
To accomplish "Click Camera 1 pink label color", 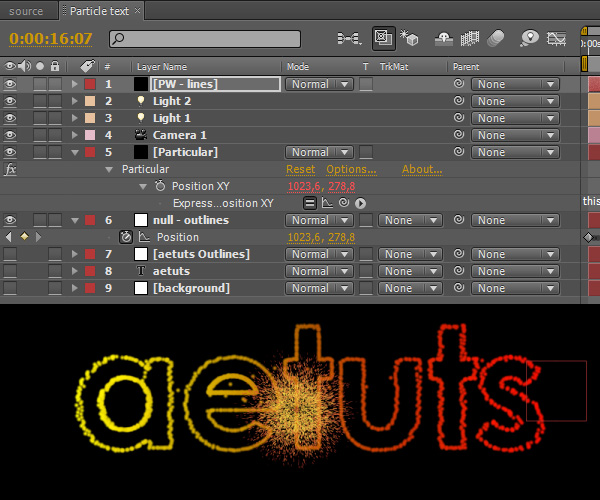I will coord(90,135).
